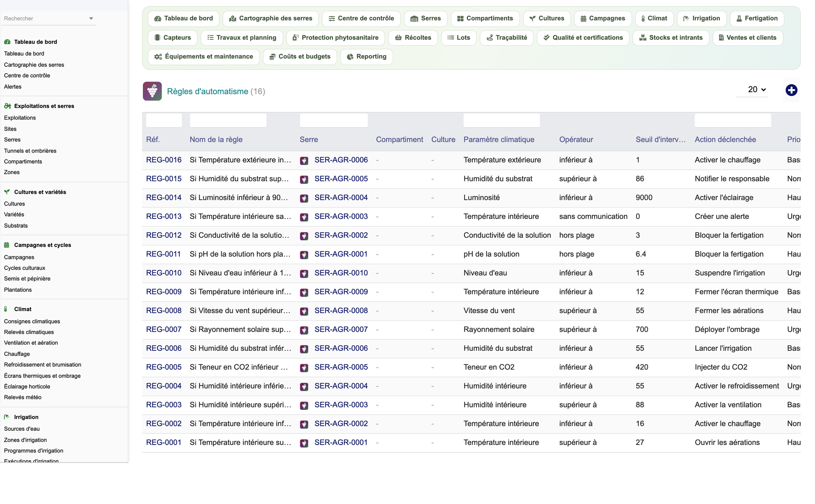The image size is (815, 504).
Task: Click the Rayonnement solaire parameter cell
Action: pos(499,329)
